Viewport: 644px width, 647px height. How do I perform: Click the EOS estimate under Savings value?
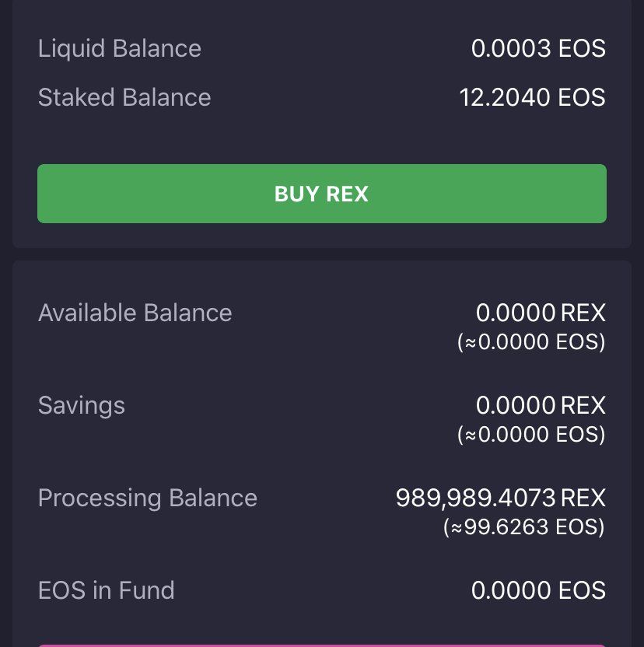[x=531, y=435]
